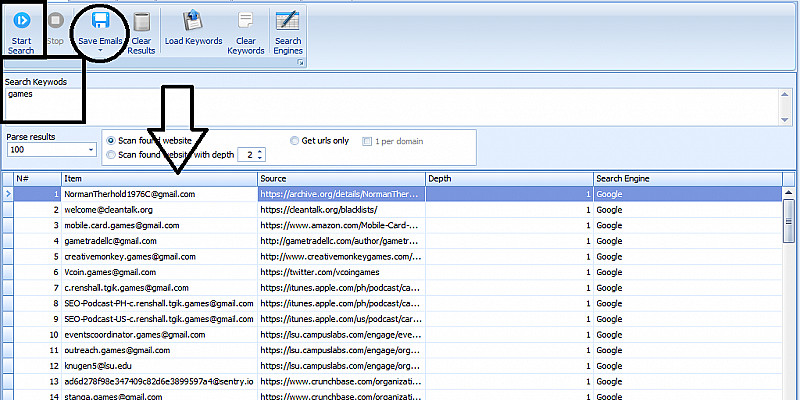Click the row indicator for row 1
The image size is (800, 400).
(7, 194)
